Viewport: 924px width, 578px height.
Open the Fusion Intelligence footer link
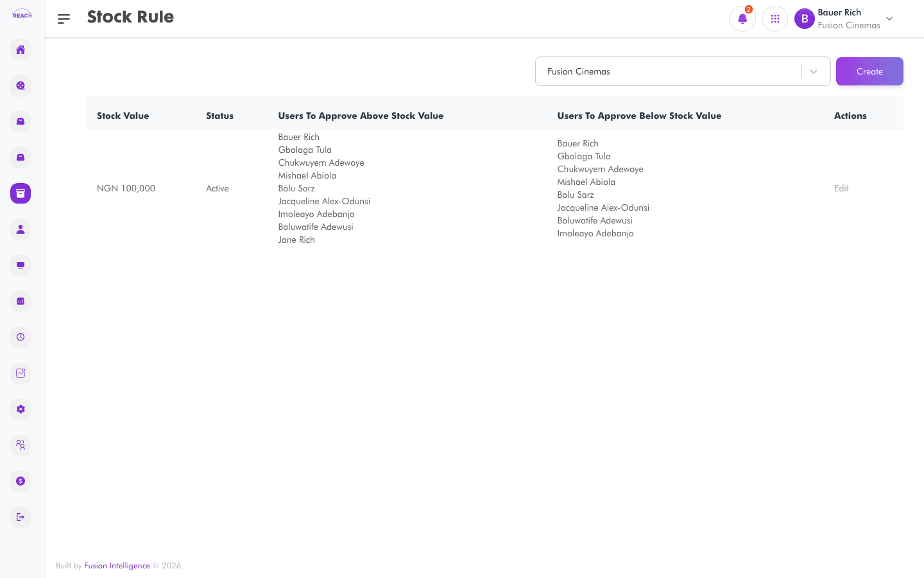[117, 566]
